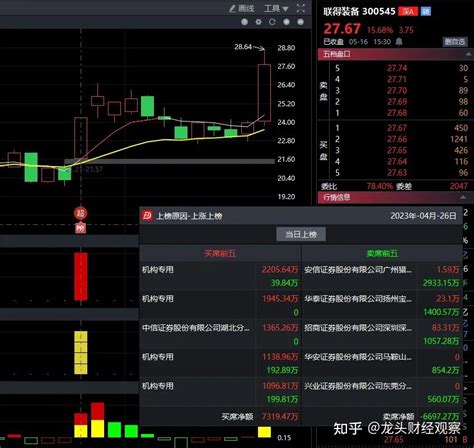The width and height of the screenshot is (474, 448).
Task: Click the 28.64 high price label
Action: point(243,47)
